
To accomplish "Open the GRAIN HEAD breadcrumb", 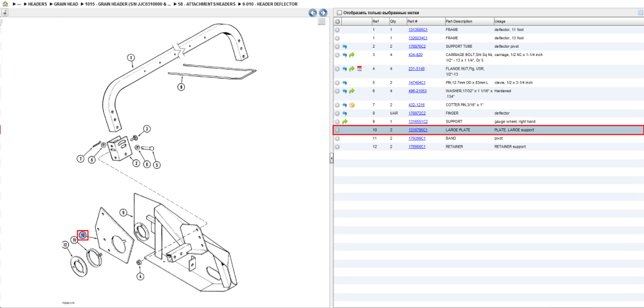I will point(66,4).
